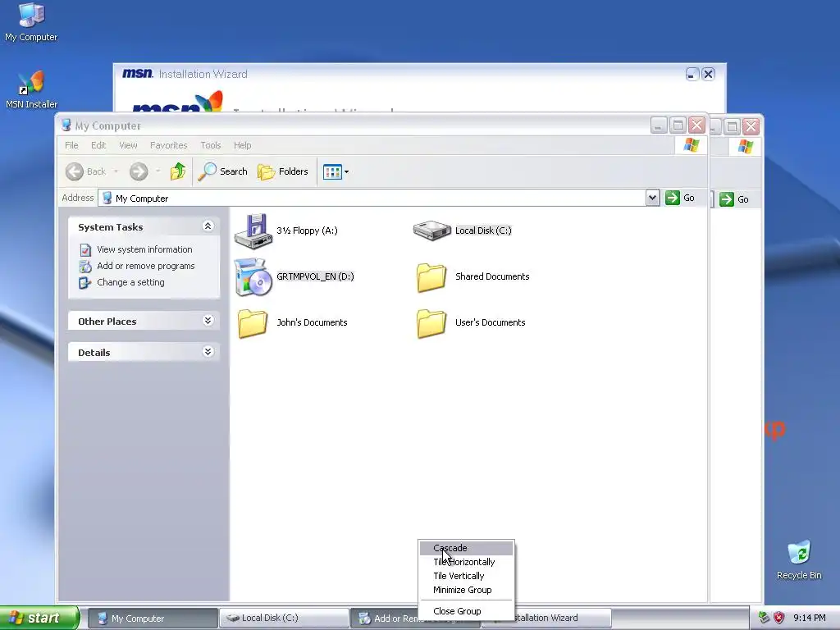Toggle the Folders pane toolbar button
Screen dimensions: 840x630
tap(283, 171)
